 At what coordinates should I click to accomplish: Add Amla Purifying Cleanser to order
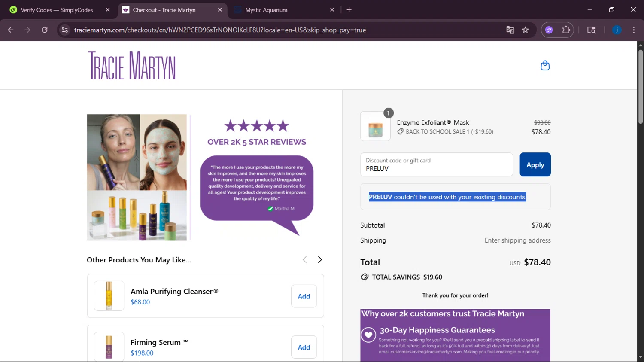pyautogui.click(x=304, y=296)
